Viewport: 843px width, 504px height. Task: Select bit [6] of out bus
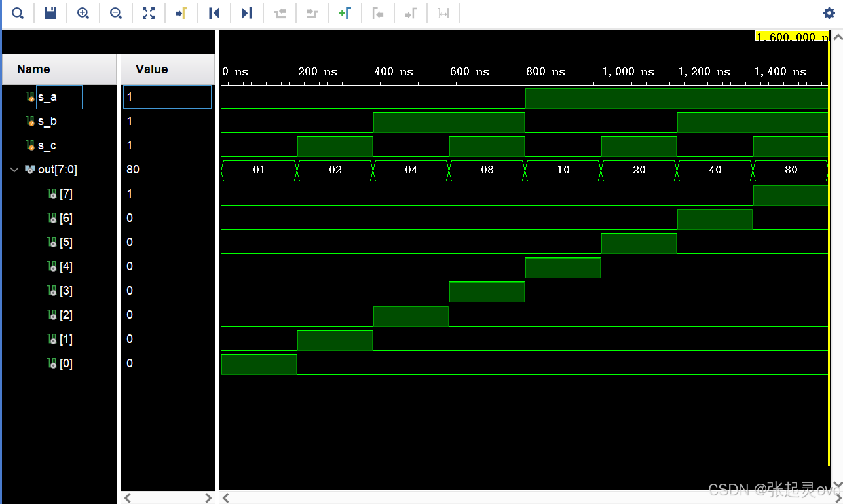pos(66,218)
